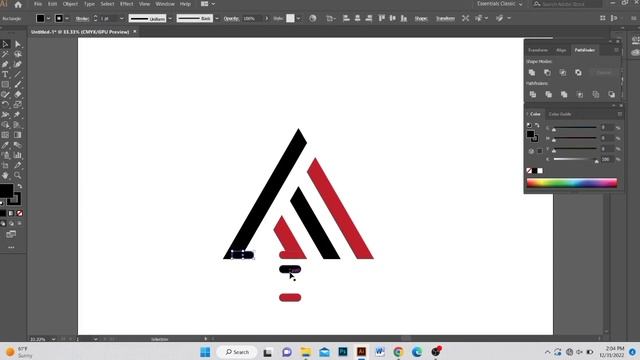Apply the Merge pathfinder
Image resolution: width=640 pixels, height=360 pixels.
(x=564, y=94)
